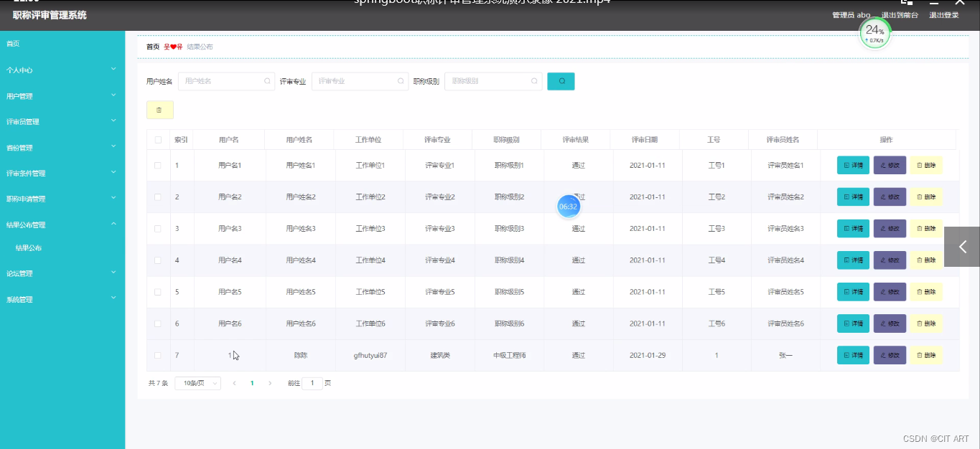Click the 前往 page number input box
This screenshot has height=449, width=980.
pyautogui.click(x=312, y=383)
